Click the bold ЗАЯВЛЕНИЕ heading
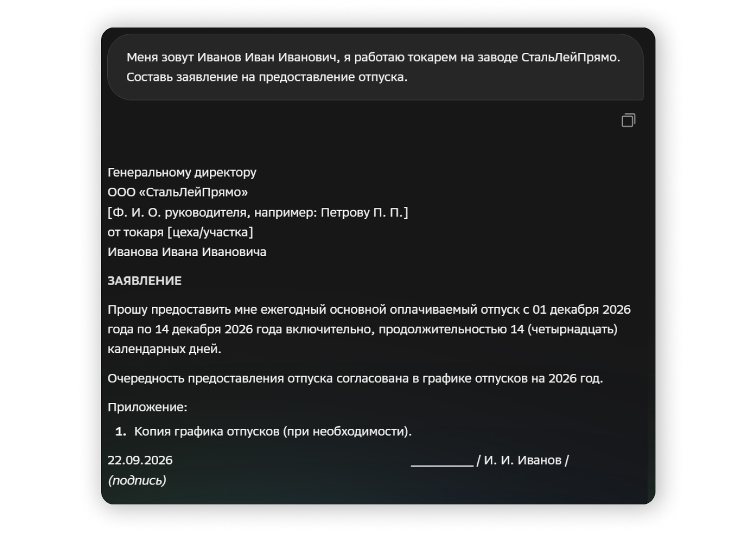Image resolution: width=756 pixels, height=534 pixels. (x=145, y=281)
